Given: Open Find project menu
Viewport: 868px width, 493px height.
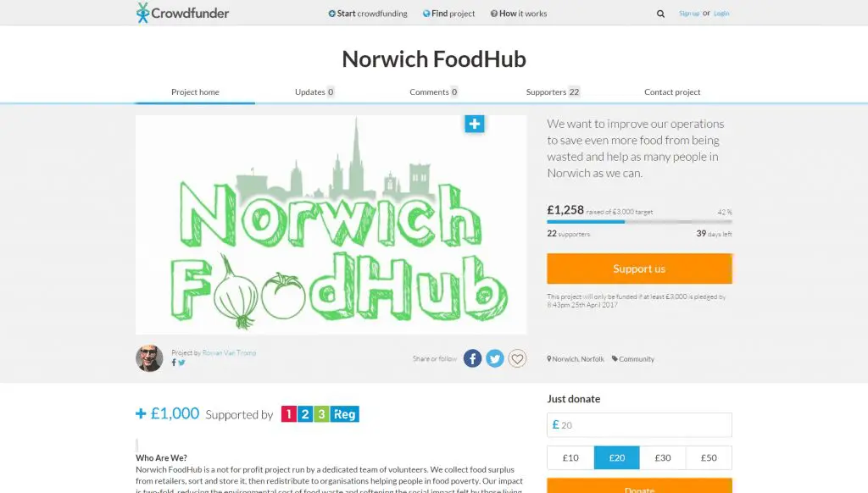Looking at the screenshot, I should coord(449,14).
